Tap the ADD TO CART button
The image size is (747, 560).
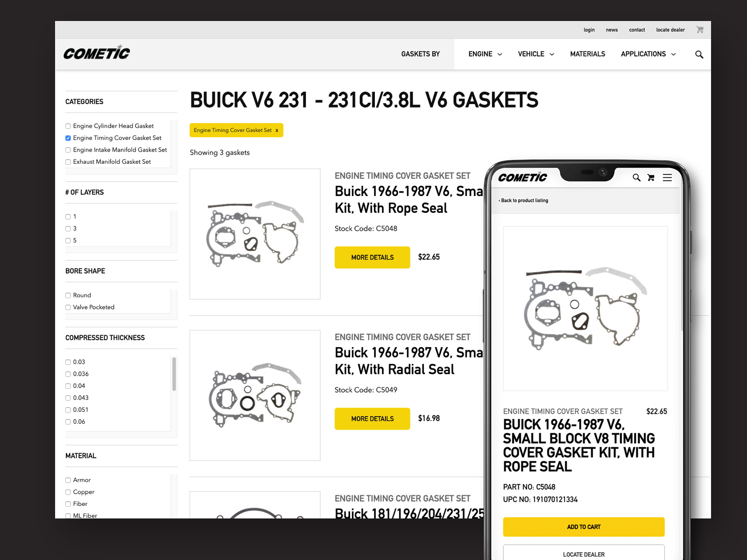584,527
